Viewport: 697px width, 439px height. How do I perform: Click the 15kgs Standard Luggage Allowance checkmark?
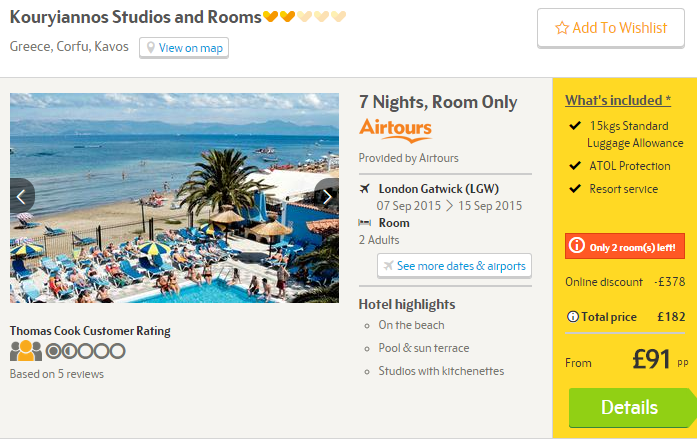click(574, 126)
